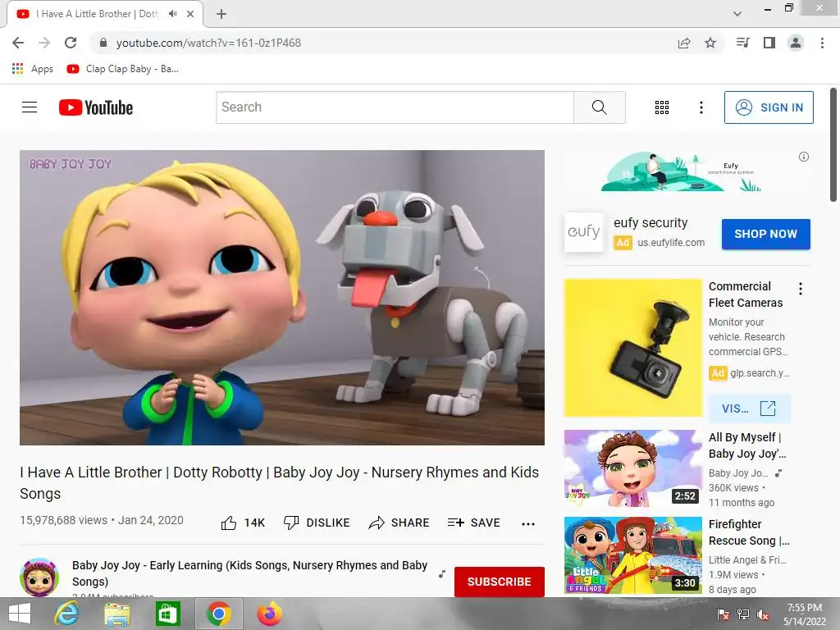Screen dimensions: 840x630
Task: Open Microsoft Store from taskbar
Action: 167,614
